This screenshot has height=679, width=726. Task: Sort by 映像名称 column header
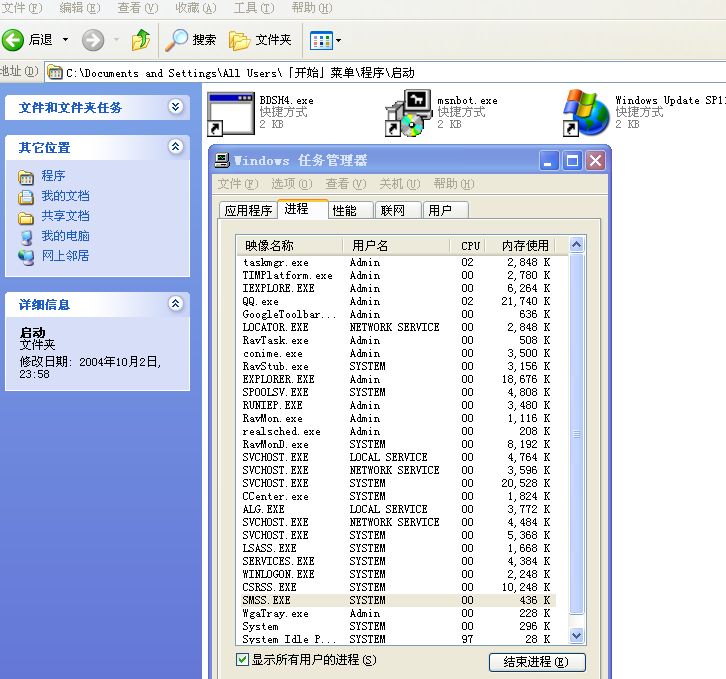coord(290,245)
